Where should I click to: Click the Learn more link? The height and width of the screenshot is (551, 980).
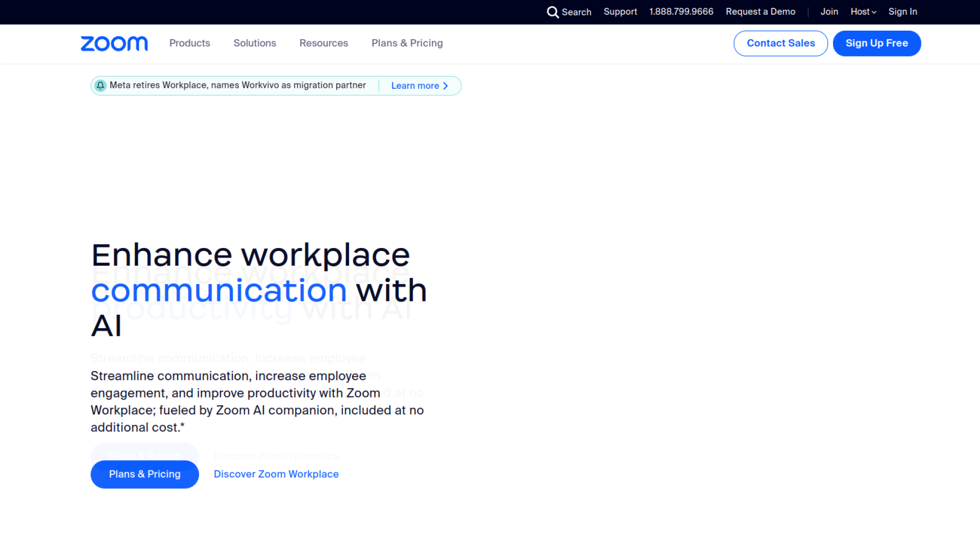click(414, 86)
